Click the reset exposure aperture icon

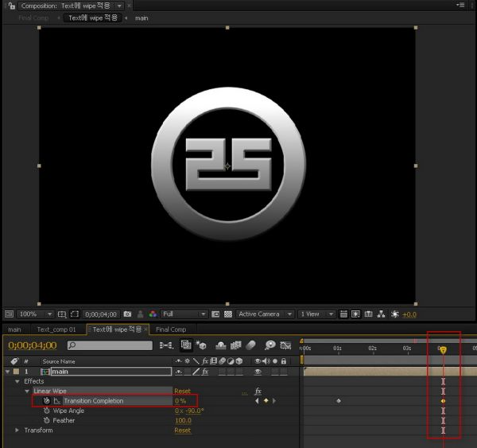point(395,314)
